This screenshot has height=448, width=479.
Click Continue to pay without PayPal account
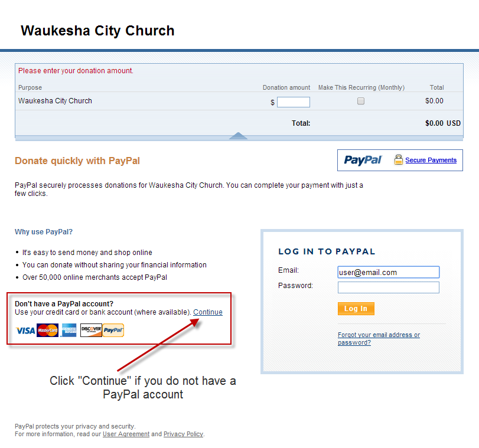208,312
